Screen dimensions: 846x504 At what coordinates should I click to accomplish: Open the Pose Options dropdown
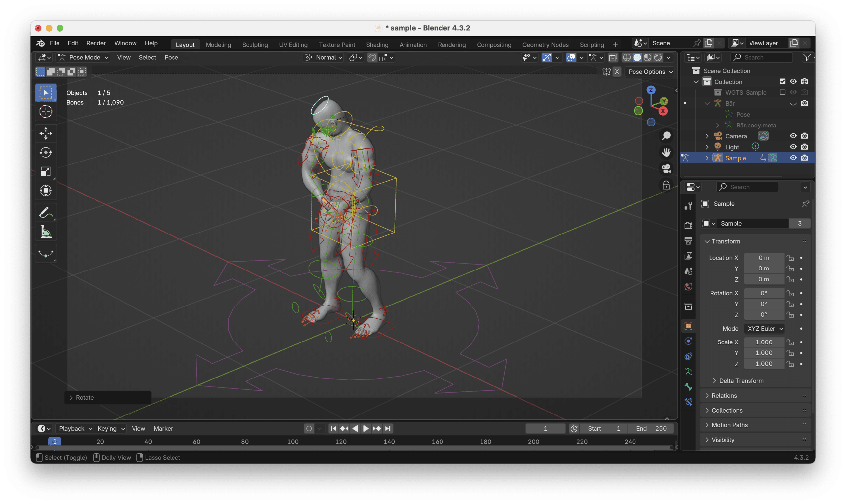point(650,72)
